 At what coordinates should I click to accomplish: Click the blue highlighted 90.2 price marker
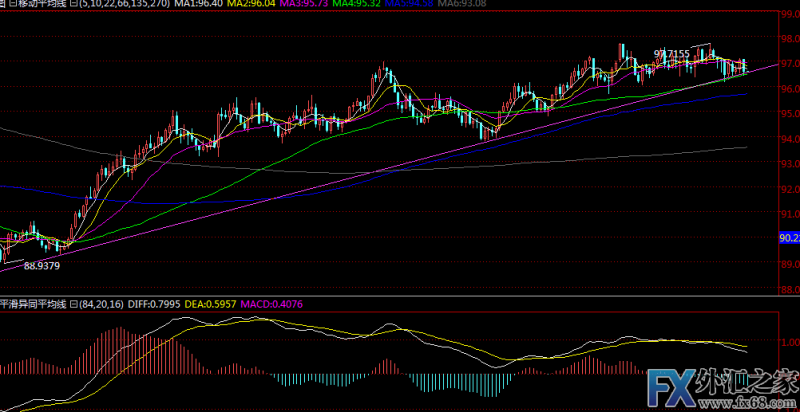click(x=790, y=238)
